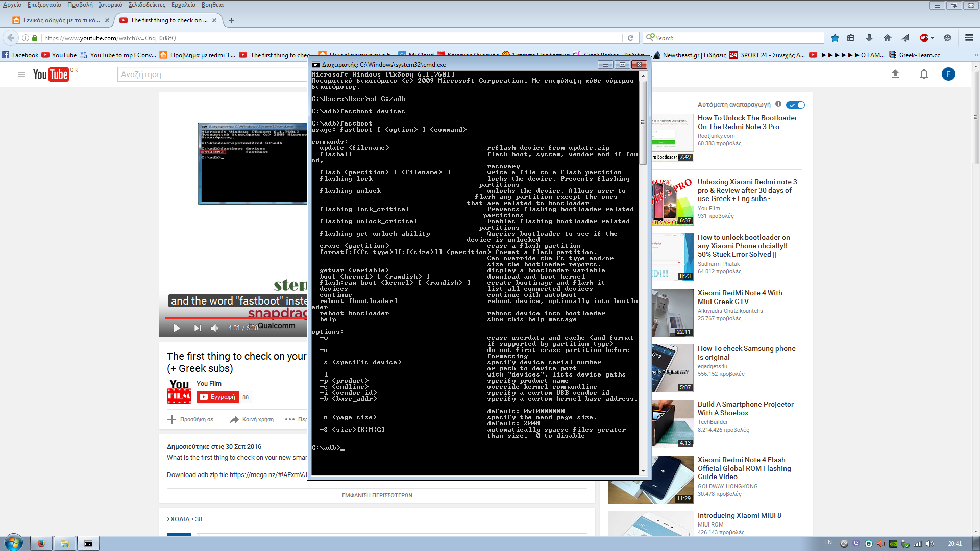Toggle the autoplay switch off
980x551 pixels.
(x=795, y=105)
